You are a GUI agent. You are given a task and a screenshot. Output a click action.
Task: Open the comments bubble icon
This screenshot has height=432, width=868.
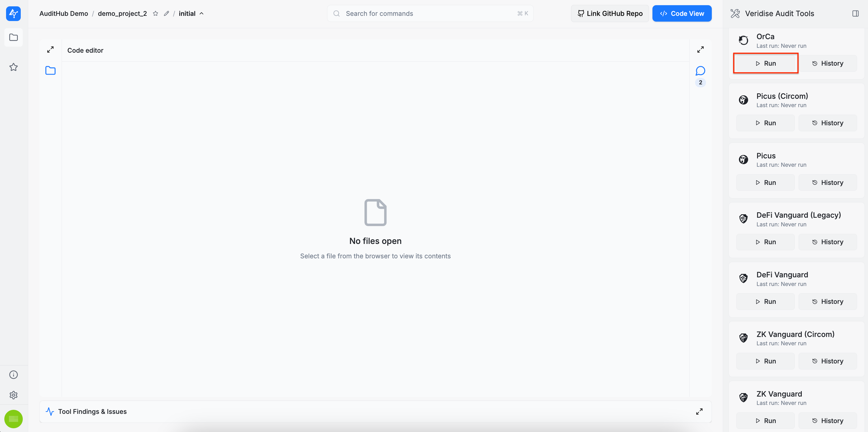click(x=700, y=71)
